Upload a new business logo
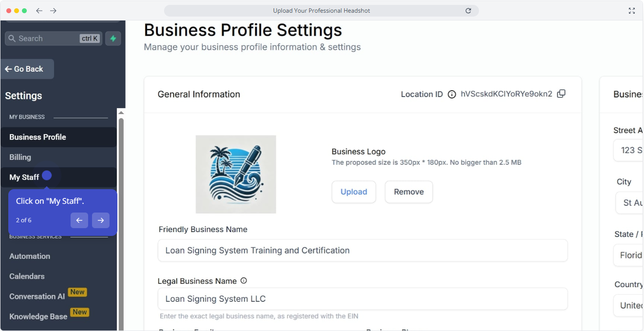The width and height of the screenshot is (644, 331). pos(354,192)
